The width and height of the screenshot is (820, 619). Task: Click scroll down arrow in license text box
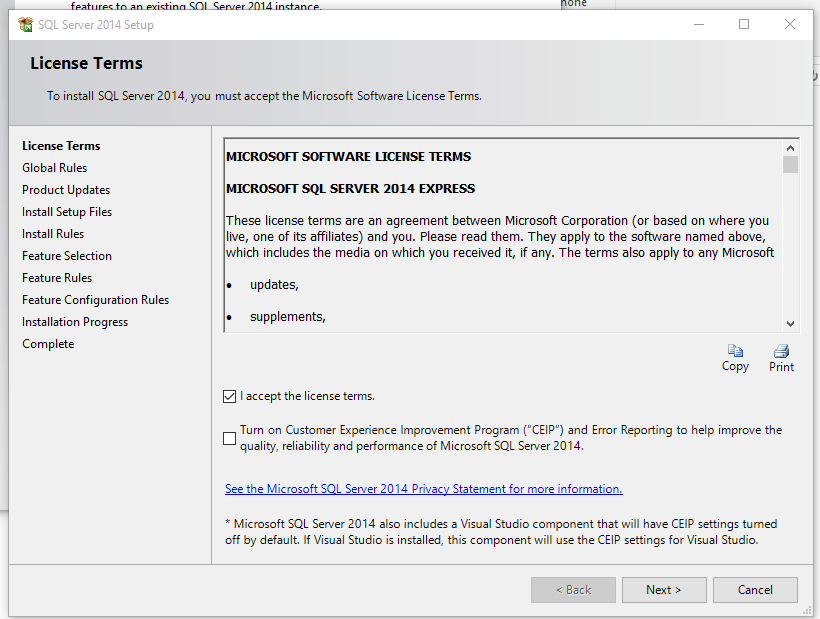pos(790,324)
